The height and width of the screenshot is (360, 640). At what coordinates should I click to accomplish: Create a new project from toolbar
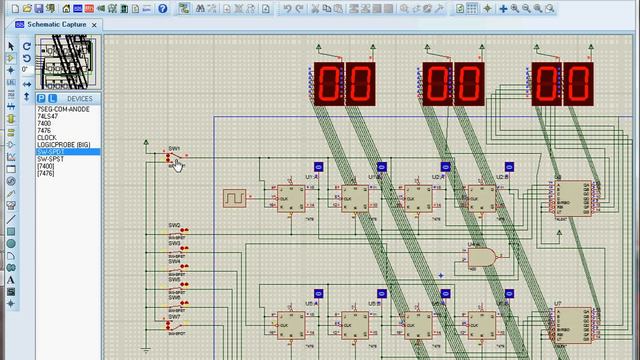tap(16, 8)
